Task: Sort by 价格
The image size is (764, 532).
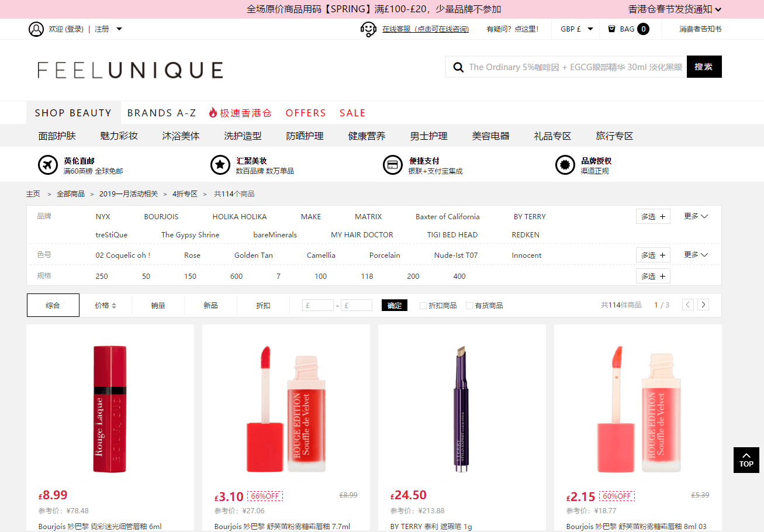Action: point(105,305)
